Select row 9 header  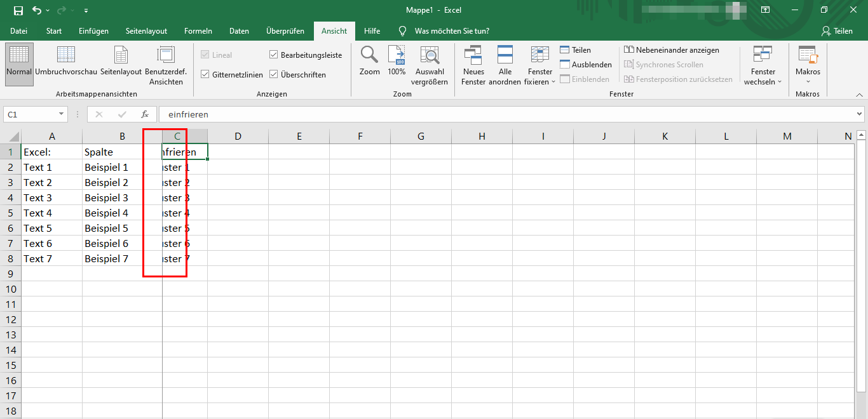pos(11,274)
